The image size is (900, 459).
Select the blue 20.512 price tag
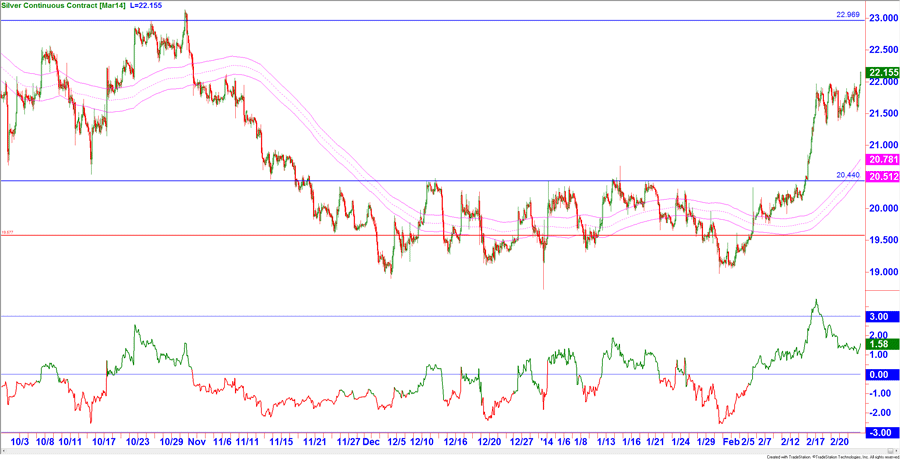881,177
